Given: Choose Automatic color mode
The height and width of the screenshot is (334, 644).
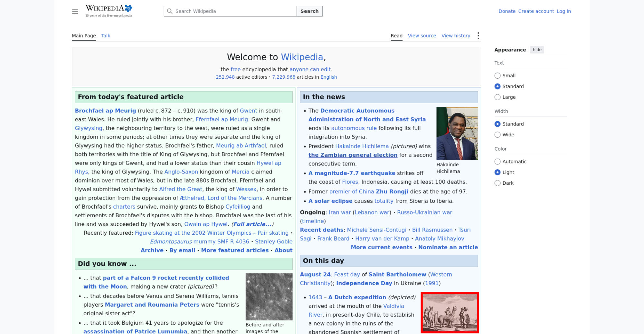Looking at the screenshot, I should pyautogui.click(x=497, y=162).
